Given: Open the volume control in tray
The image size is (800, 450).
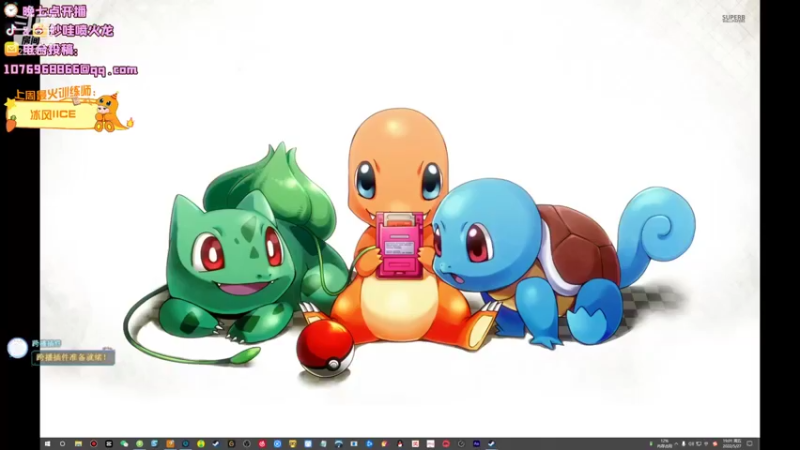Looking at the screenshot, I should pyautogui.click(x=691, y=444).
